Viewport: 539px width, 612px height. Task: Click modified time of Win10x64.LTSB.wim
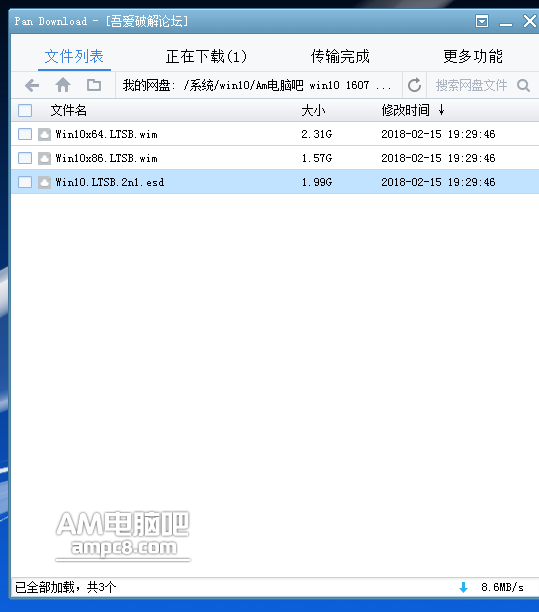(438, 134)
